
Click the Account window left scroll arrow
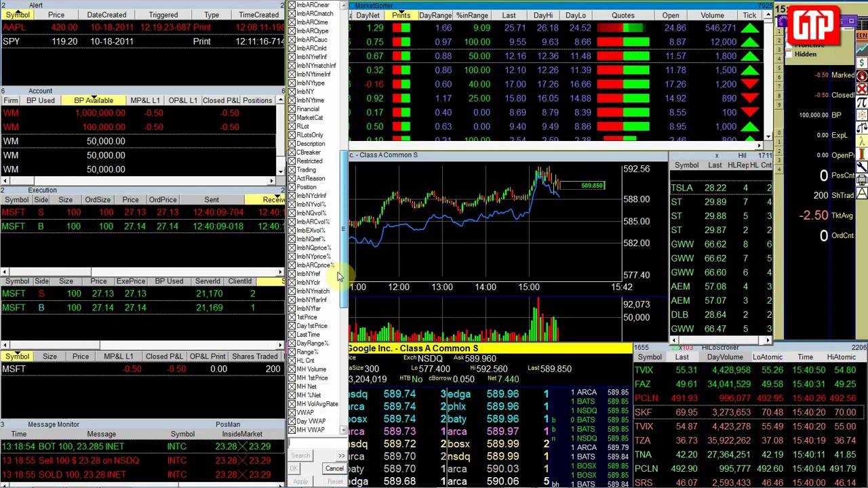coord(4,181)
